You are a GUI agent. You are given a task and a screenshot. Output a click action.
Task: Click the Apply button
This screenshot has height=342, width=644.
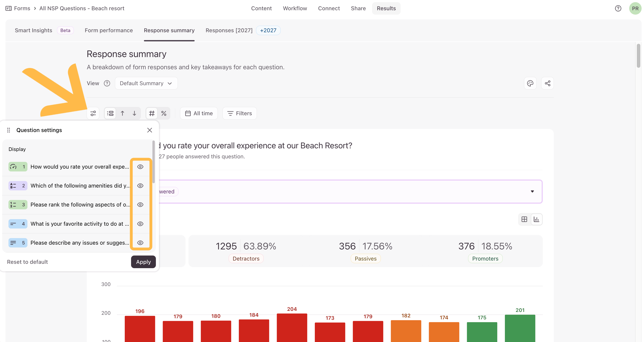143,262
